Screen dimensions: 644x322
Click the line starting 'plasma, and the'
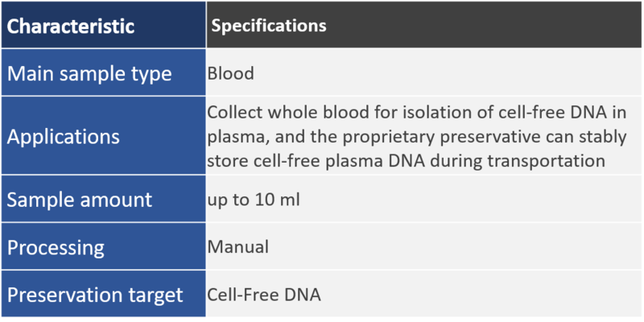pos(416,137)
